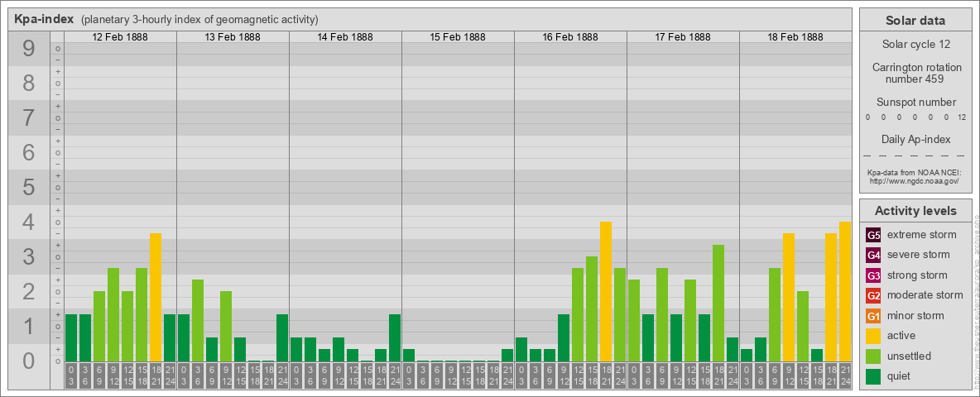Click the green 15-18 bar on 16 Feb 1888

pos(591,309)
